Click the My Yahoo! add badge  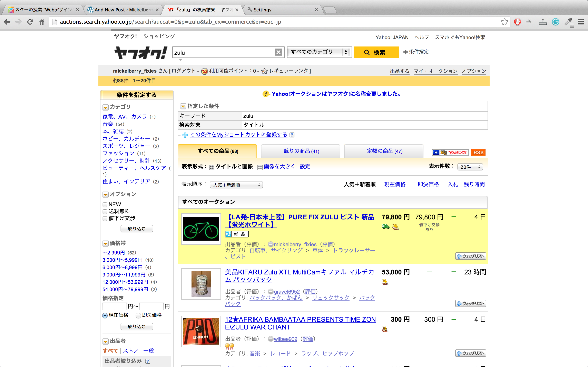click(450, 153)
